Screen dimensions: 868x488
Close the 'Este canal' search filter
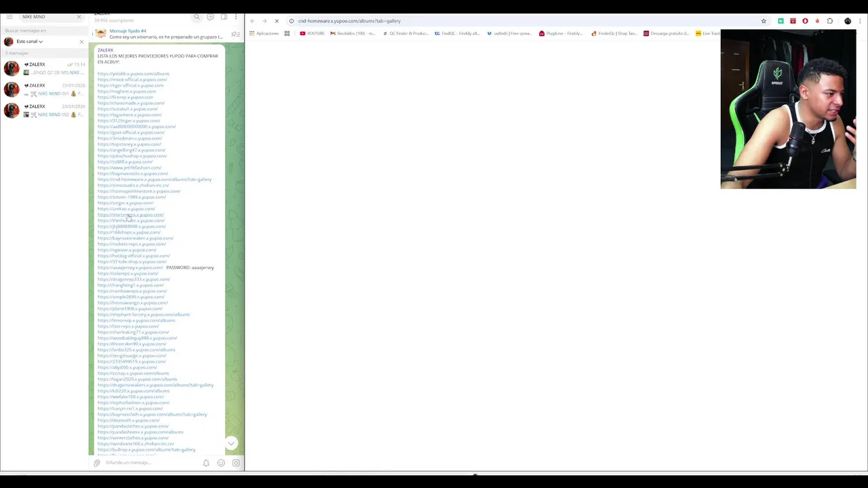click(81, 41)
